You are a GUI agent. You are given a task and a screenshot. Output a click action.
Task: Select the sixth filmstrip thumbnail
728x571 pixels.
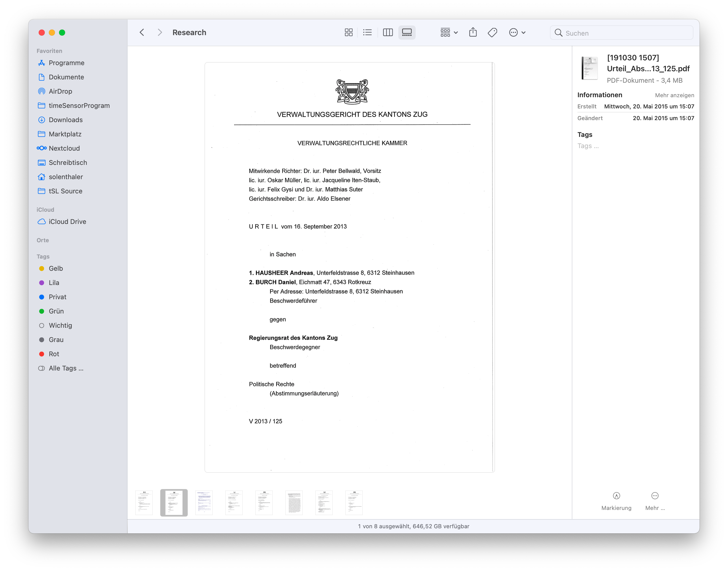[294, 503]
